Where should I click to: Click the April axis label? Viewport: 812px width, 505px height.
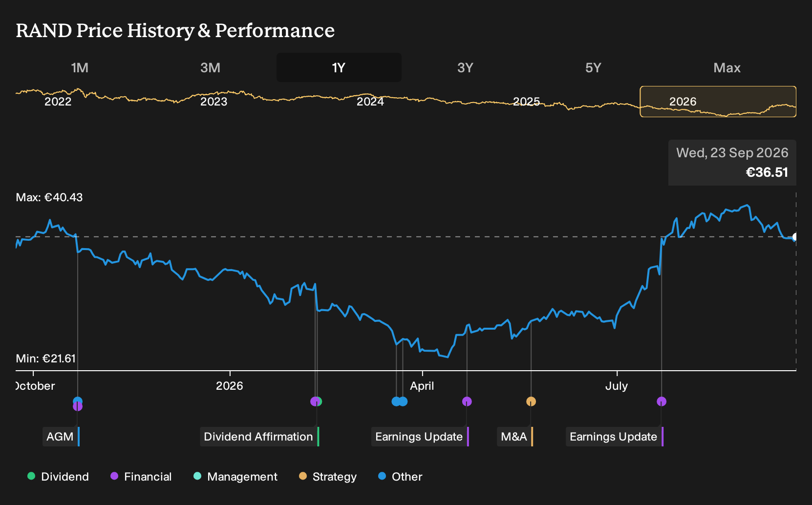click(x=422, y=386)
